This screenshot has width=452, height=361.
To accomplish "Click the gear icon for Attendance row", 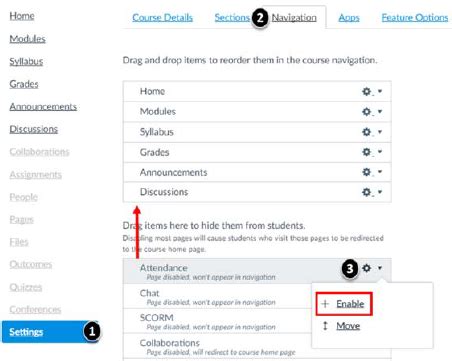I will (367, 268).
